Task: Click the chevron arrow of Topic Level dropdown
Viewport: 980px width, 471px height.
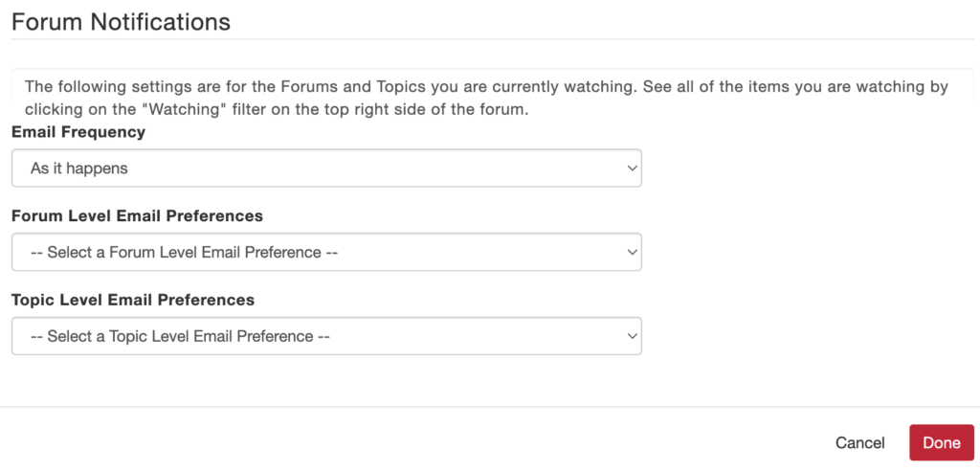Action: tap(632, 336)
